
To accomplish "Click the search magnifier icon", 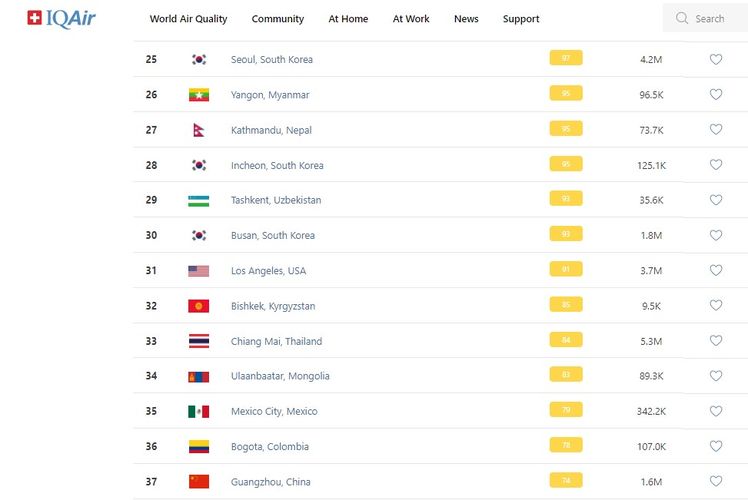I will (x=682, y=18).
